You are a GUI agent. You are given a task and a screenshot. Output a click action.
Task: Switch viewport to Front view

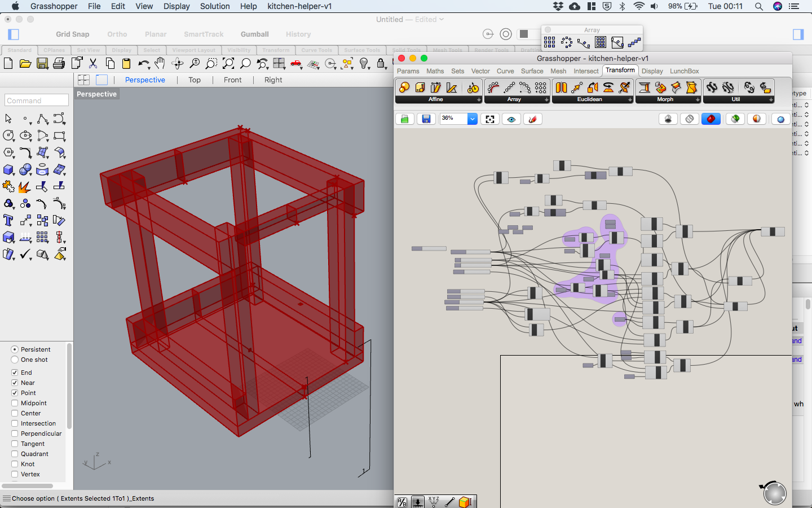tap(232, 80)
